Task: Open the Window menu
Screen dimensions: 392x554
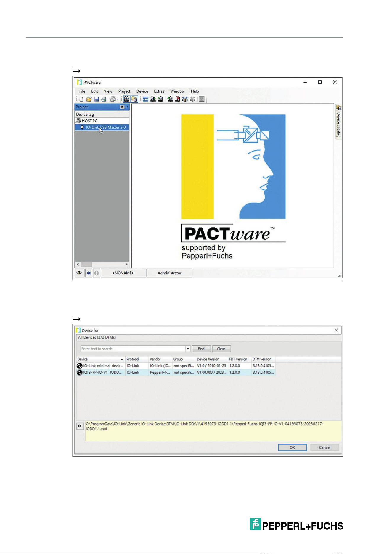Action: click(177, 91)
